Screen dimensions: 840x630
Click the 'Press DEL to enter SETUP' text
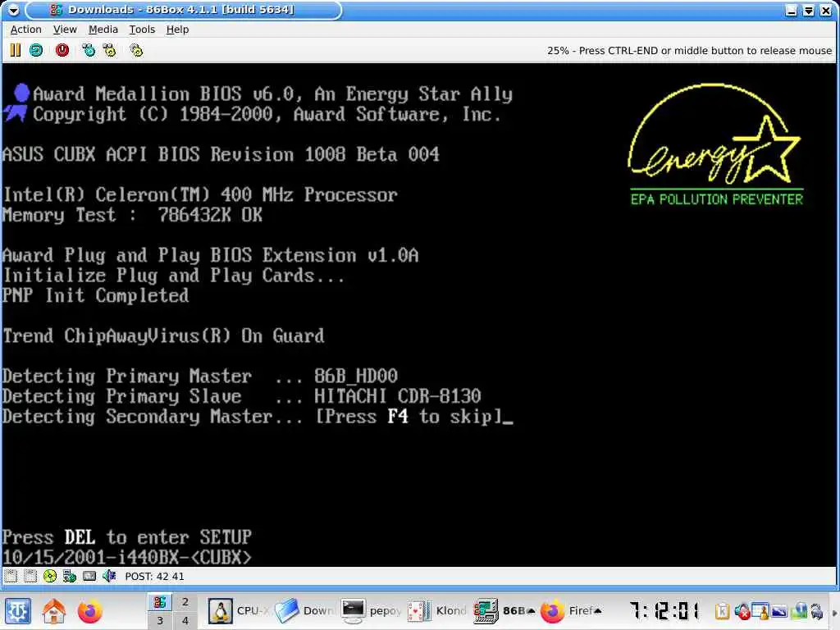click(126, 536)
